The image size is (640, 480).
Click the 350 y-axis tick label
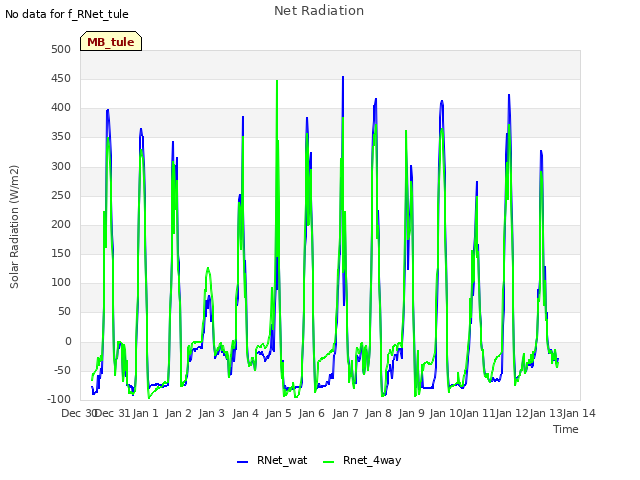coord(61,137)
